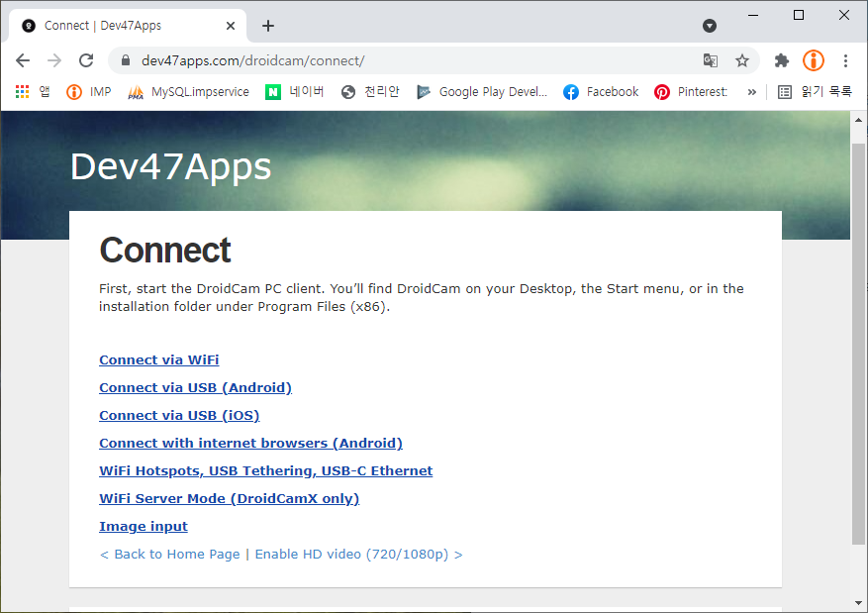Reload the current page
The image size is (868, 613).
tap(86, 60)
